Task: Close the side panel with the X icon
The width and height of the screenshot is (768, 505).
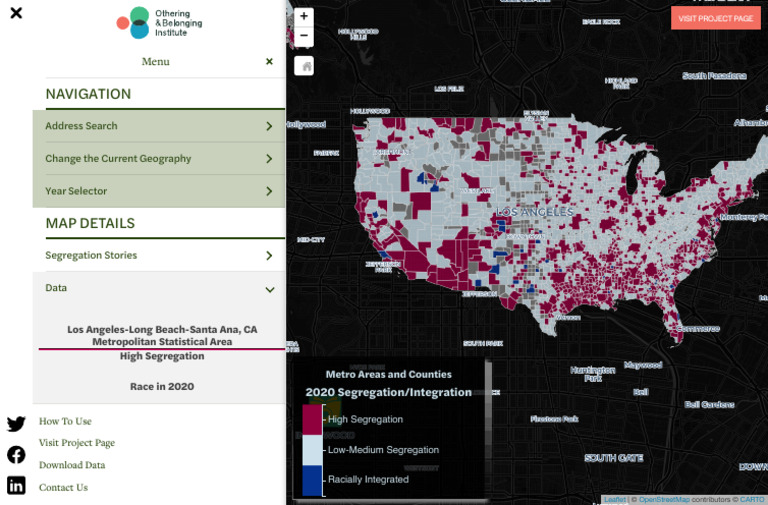Action: pos(16,13)
